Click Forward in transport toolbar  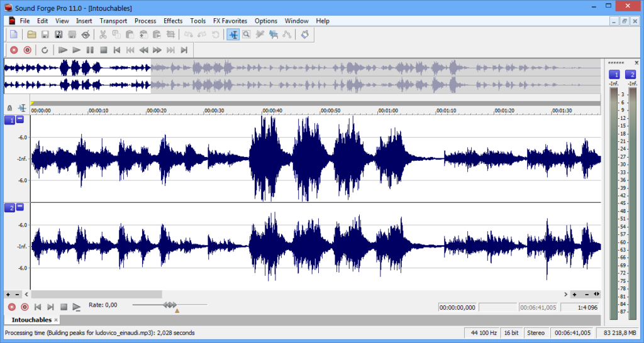[x=157, y=50]
